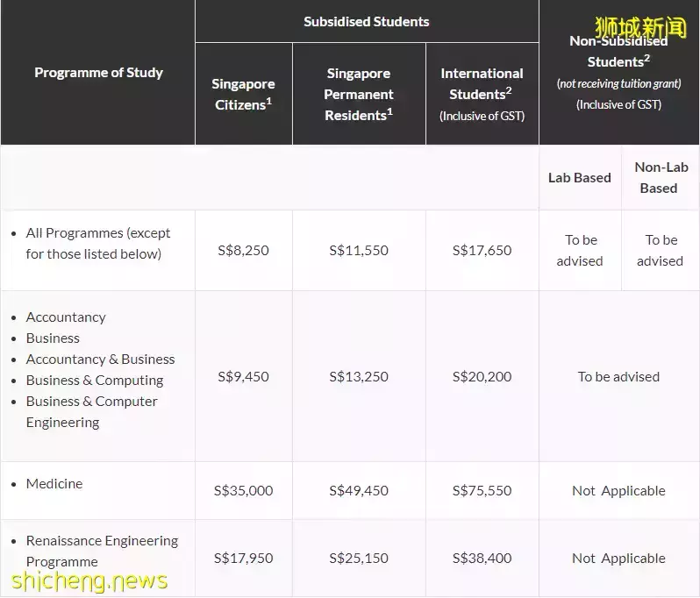Click the S$11,550 fee cell
This screenshot has height=598, width=700.
359,251
